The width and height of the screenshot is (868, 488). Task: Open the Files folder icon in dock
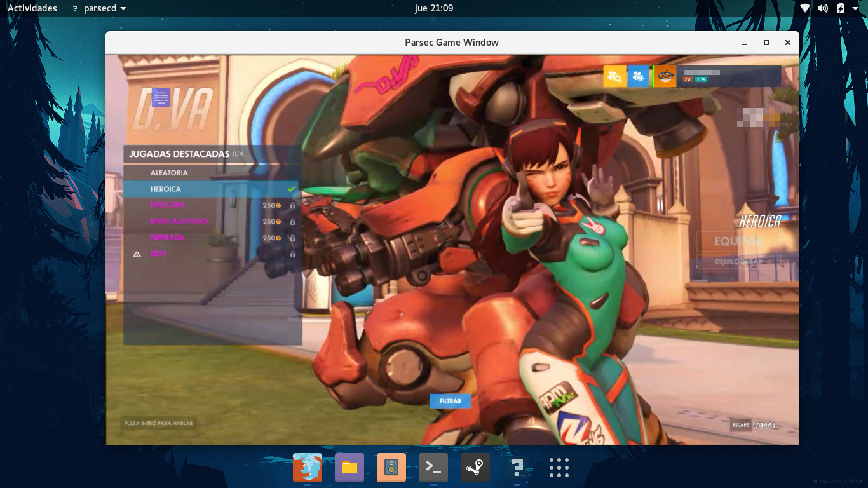coord(349,468)
